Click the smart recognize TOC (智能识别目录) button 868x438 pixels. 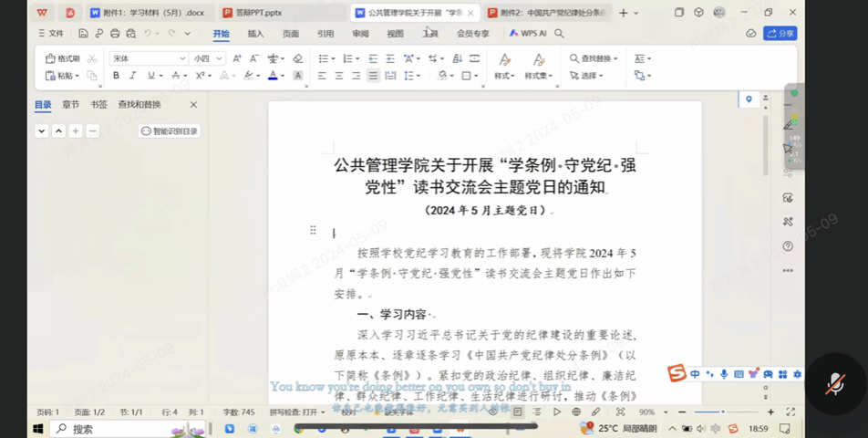(170, 131)
